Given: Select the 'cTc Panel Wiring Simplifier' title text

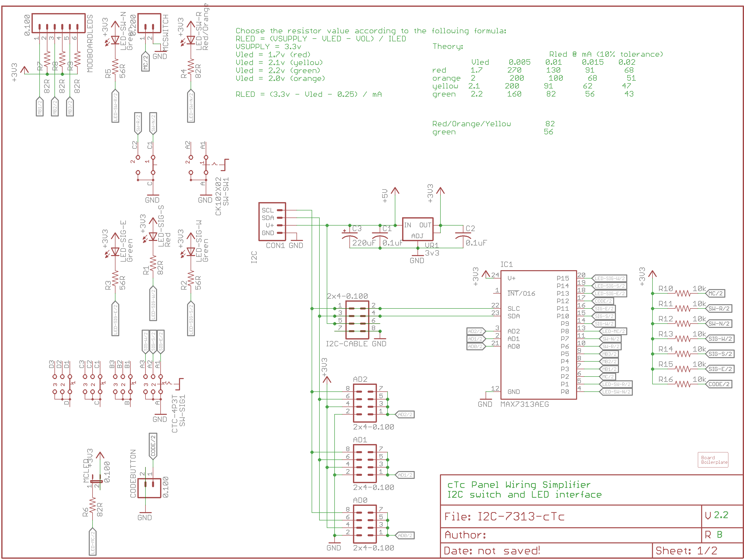Looking at the screenshot, I should click(519, 485).
